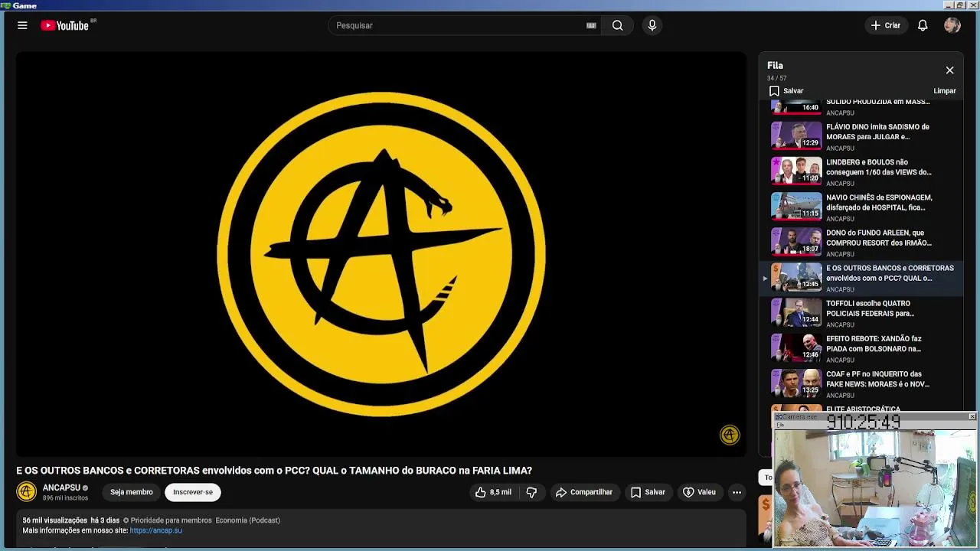Image resolution: width=980 pixels, height=551 pixels.
Task: Open the ANCAPSU channel avatar
Action: (x=27, y=492)
